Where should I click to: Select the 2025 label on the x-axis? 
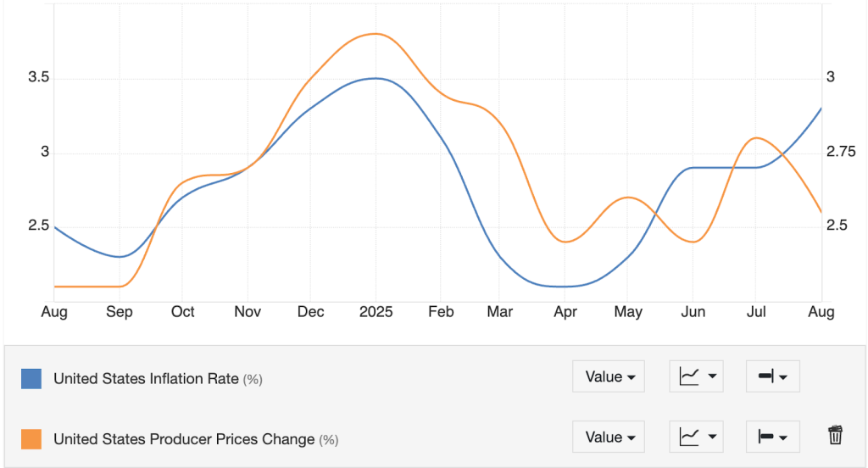point(376,312)
